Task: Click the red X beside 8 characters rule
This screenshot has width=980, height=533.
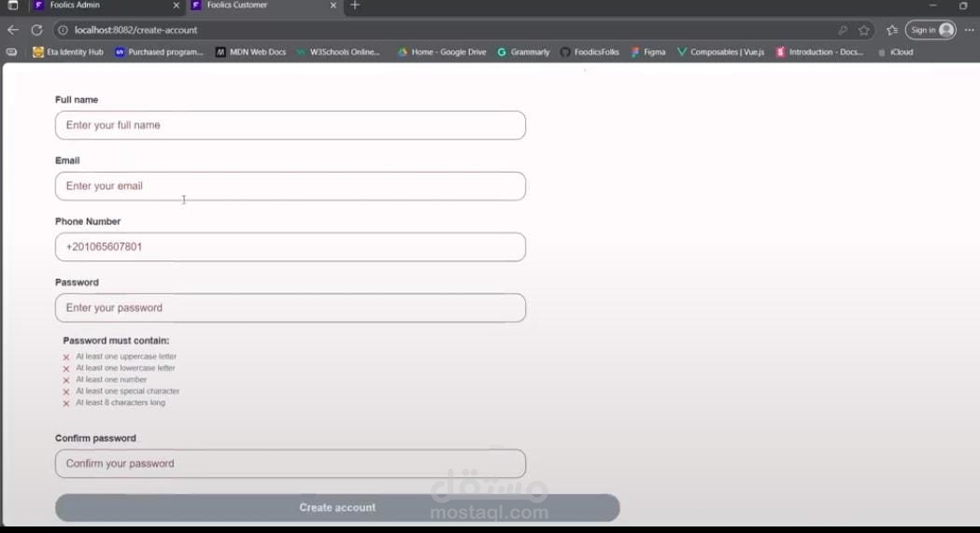Action: [x=66, y=404]
